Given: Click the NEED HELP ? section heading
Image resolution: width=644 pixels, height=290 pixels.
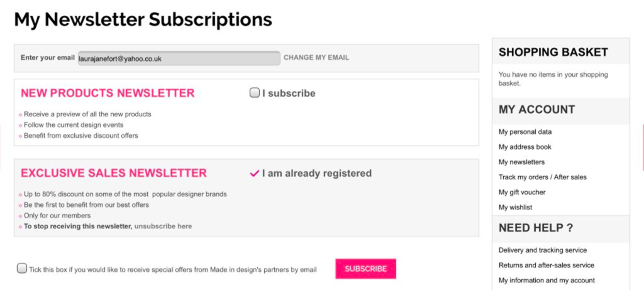Looking at the screenshot, I should (x=536, y=228).
